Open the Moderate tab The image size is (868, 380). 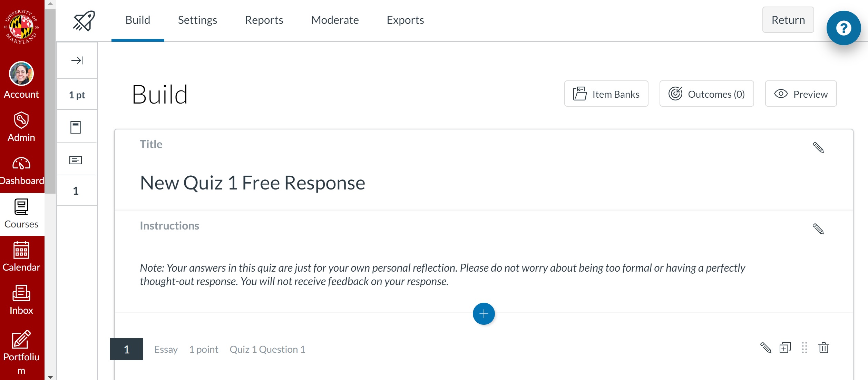coord(335,20)
